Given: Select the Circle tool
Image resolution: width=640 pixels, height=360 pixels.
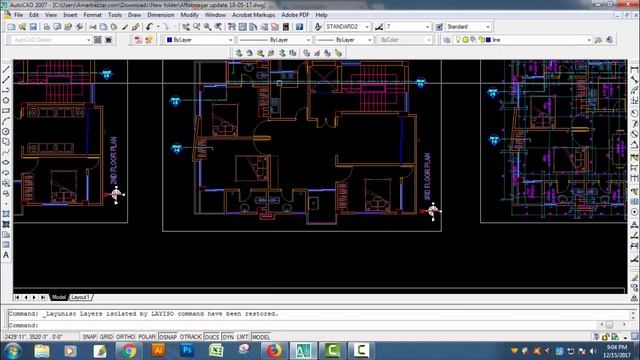Looking at the screenshot, I should 6,131.
